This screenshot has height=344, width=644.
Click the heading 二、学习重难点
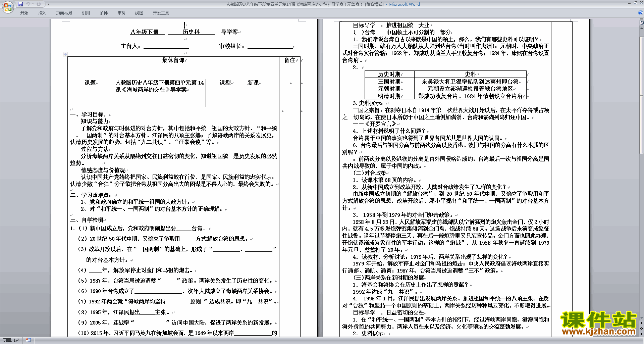91,195
